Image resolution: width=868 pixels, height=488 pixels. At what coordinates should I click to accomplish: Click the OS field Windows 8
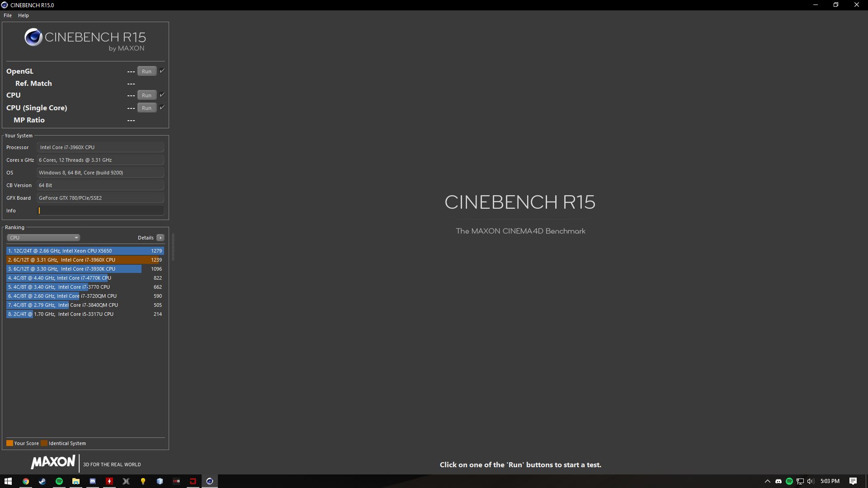click(100, 173)
